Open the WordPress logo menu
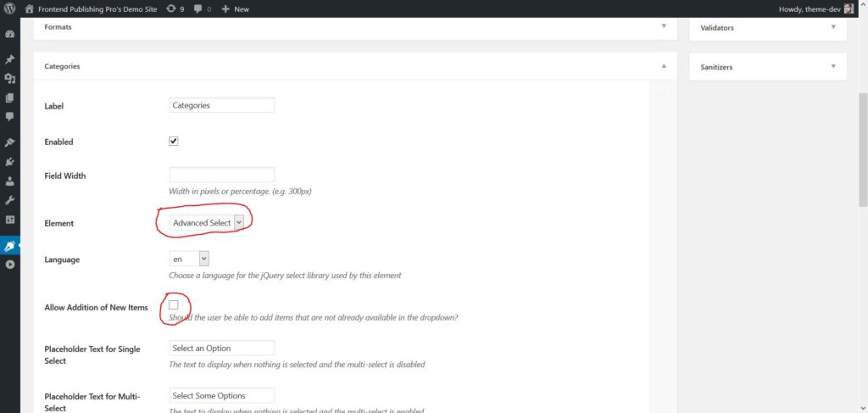This screenshot has width=868, height=413. [9, 8]
